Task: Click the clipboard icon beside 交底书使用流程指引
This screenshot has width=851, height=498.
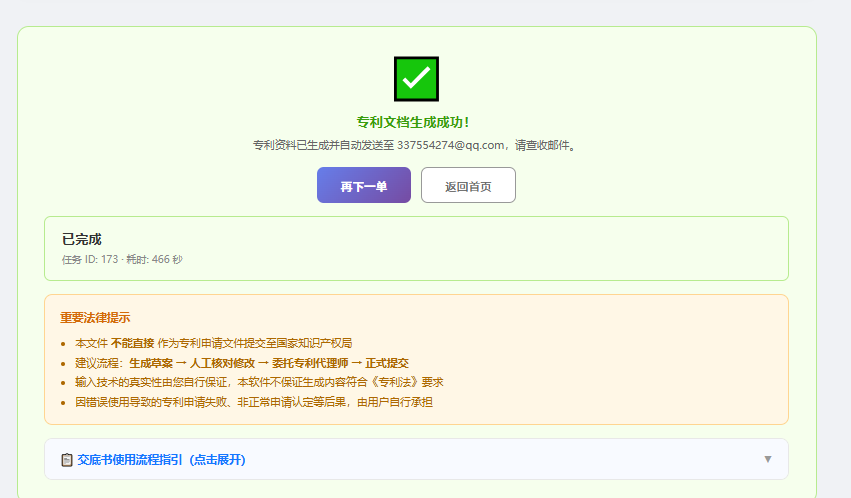Action: click(67, 460)
